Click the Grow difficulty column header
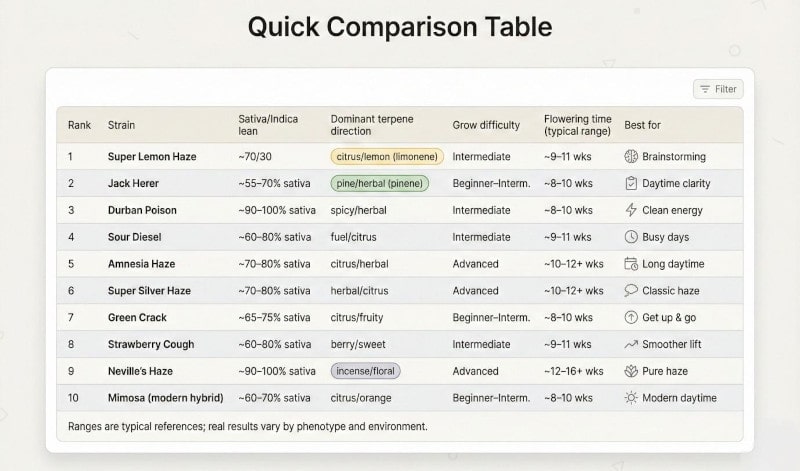Viewport: 800px width, 471px height. coord(486,125)
